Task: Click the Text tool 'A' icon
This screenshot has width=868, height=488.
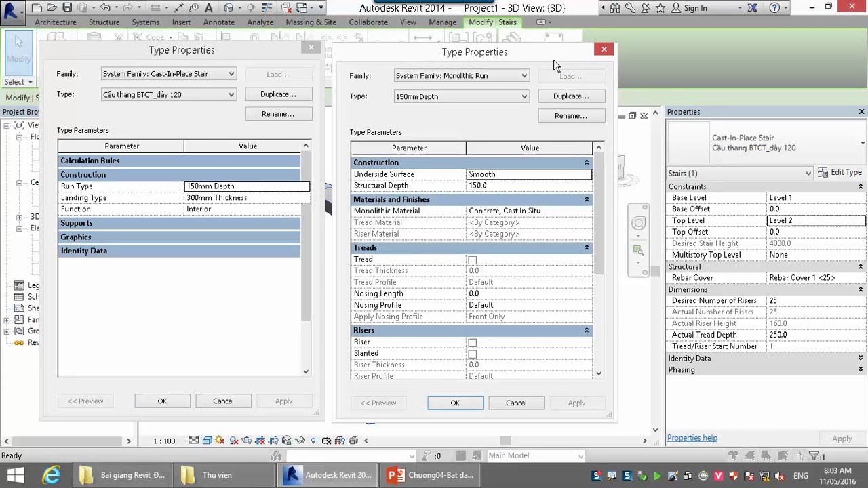Action: click(208, 8)
